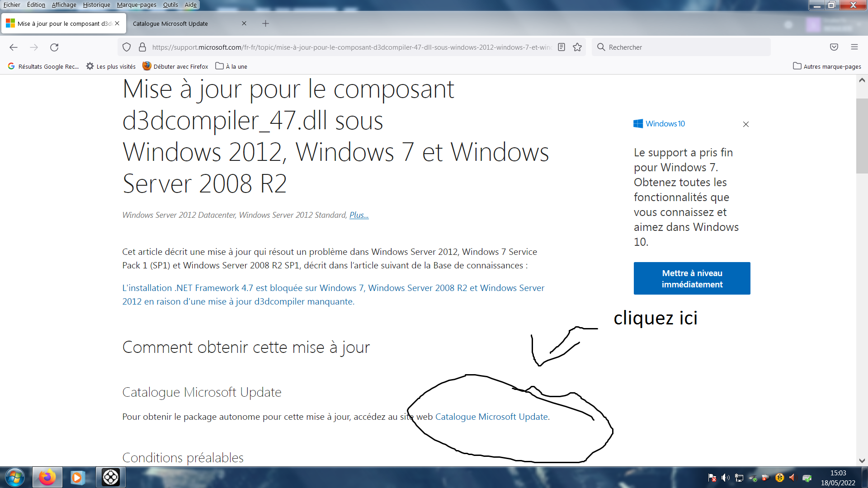The width and height of the screenshot is (868, 488).
Task: Open the tracking protection shield icon
Action: [x=127, y=47]
